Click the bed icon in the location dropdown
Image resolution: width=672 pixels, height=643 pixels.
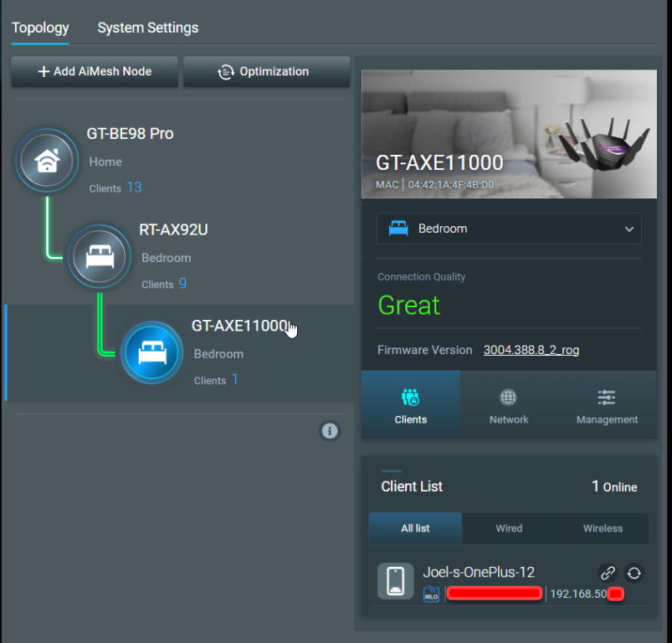pyautogui.click(x=398, y=229)
